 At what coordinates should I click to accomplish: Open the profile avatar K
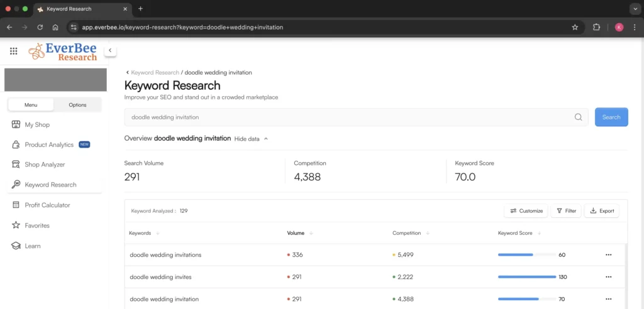pos(619,28)
